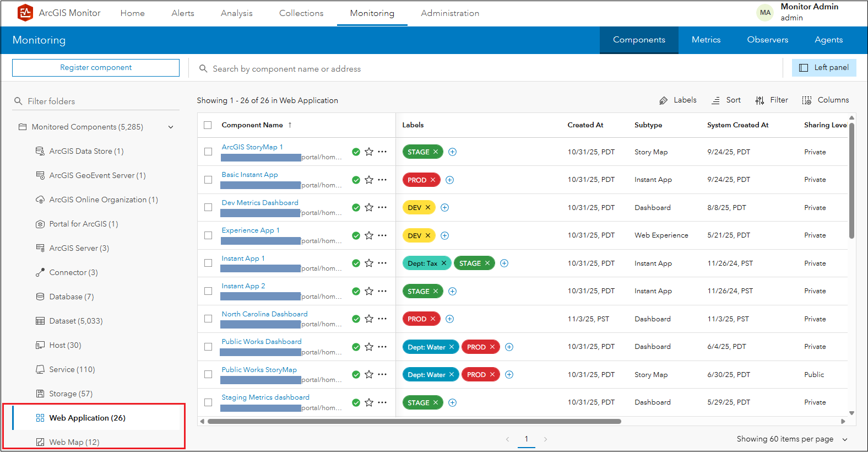The image size is (868, 452).
Task: Switch to the Metrics sub-tab
Action: pyautogui.click(x=706, y=40)
